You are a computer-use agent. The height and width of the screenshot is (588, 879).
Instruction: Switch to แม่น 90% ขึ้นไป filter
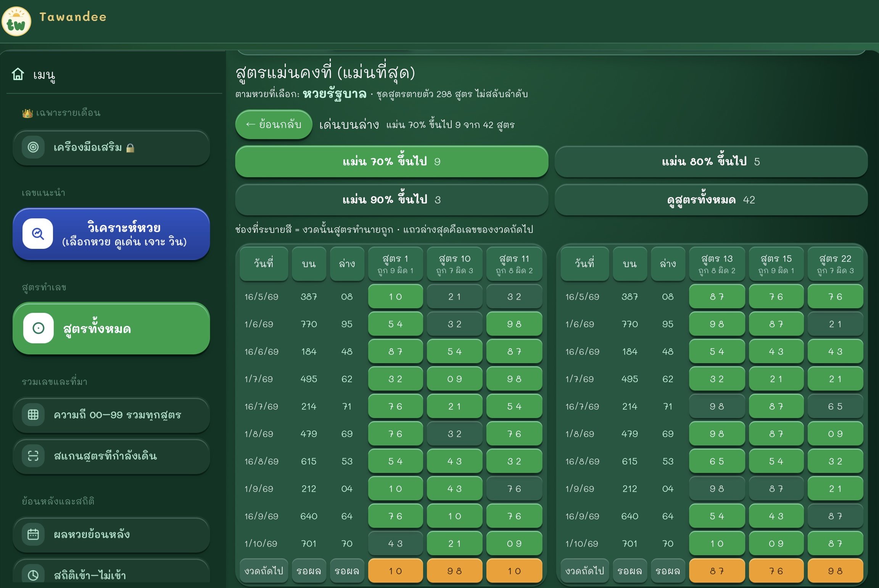pos(391,200)
